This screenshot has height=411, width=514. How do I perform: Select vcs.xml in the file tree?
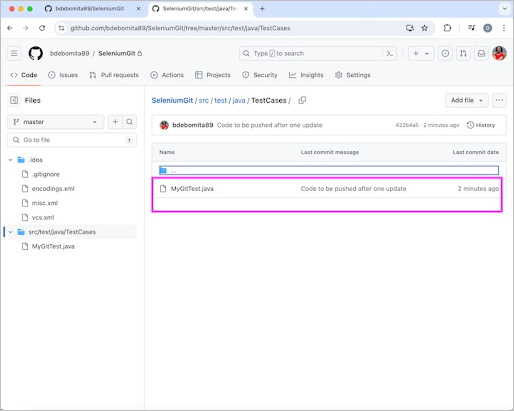[43, 217]
